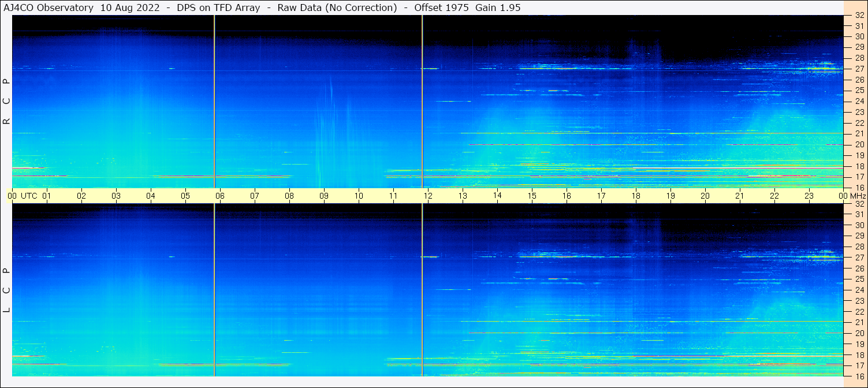The image size is (868, 388).
Task: Click 16 MHz label in LCP panel
Action: click(859, 376)
